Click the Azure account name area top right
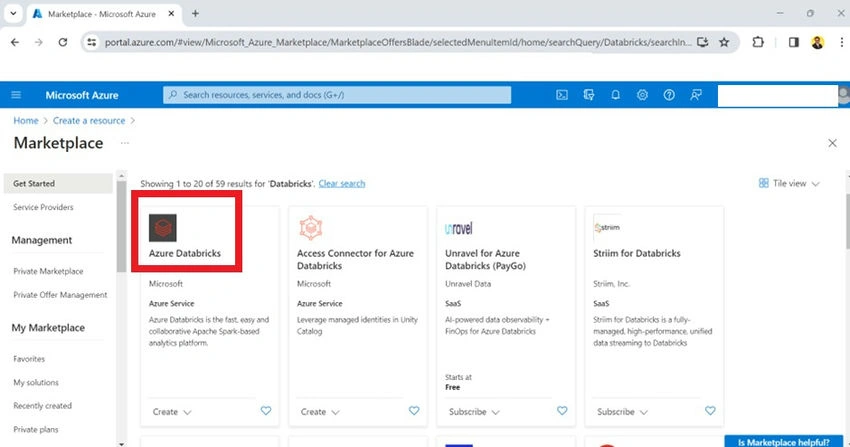 click(x=778, y=95)
